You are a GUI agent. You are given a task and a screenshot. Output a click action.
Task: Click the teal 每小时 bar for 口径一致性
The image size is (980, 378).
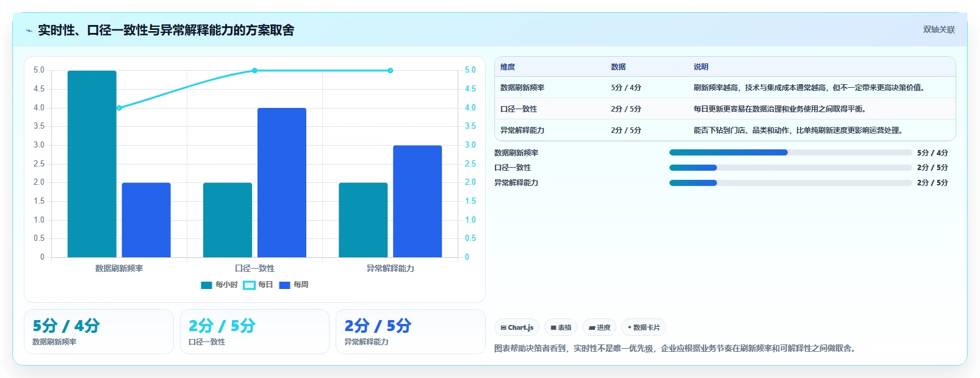tap(228, 220)
